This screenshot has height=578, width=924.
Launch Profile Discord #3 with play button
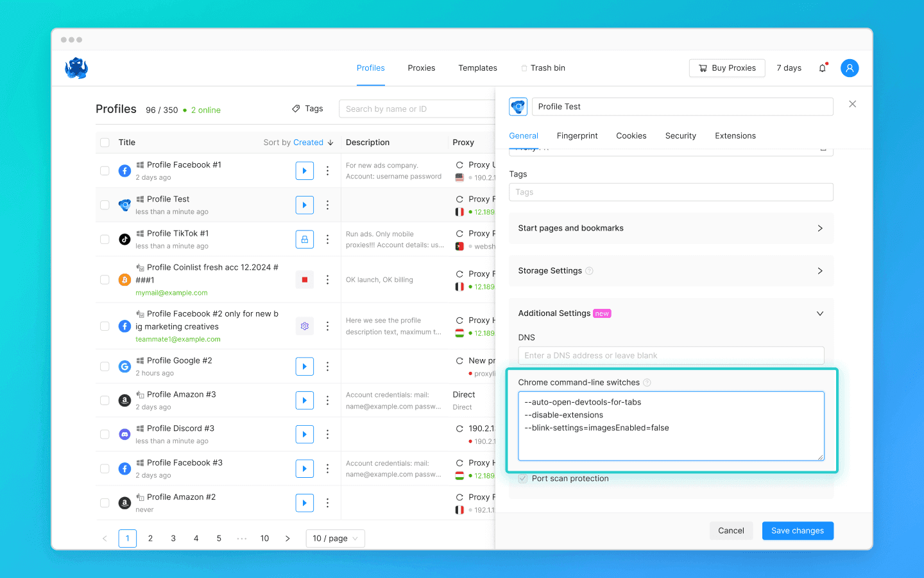pos(305,434)
